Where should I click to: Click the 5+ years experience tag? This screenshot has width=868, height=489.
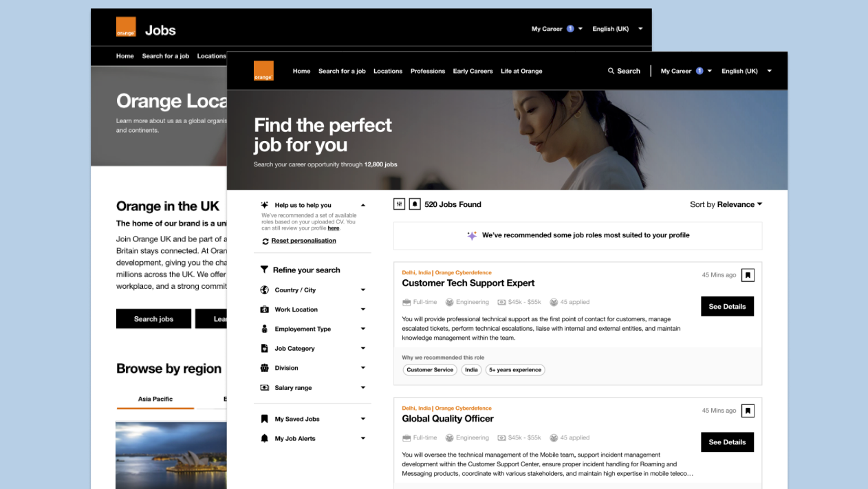515,370
